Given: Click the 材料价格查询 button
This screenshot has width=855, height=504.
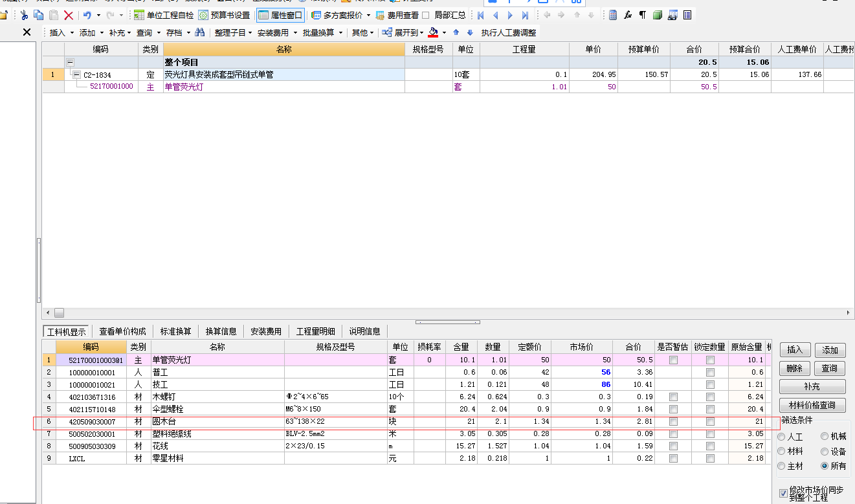Looking at the screenshot, I should [812, 406].
